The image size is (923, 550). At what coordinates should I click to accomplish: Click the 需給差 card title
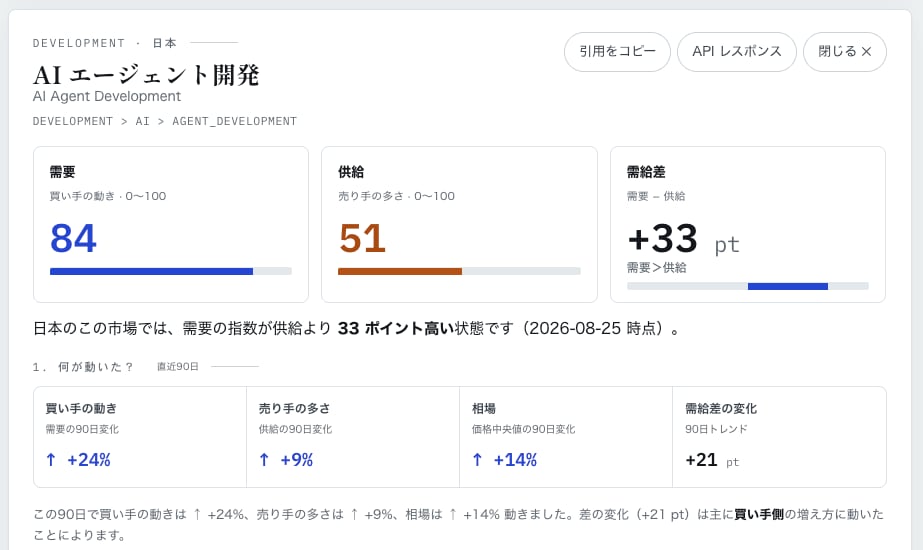coord(646,172)
